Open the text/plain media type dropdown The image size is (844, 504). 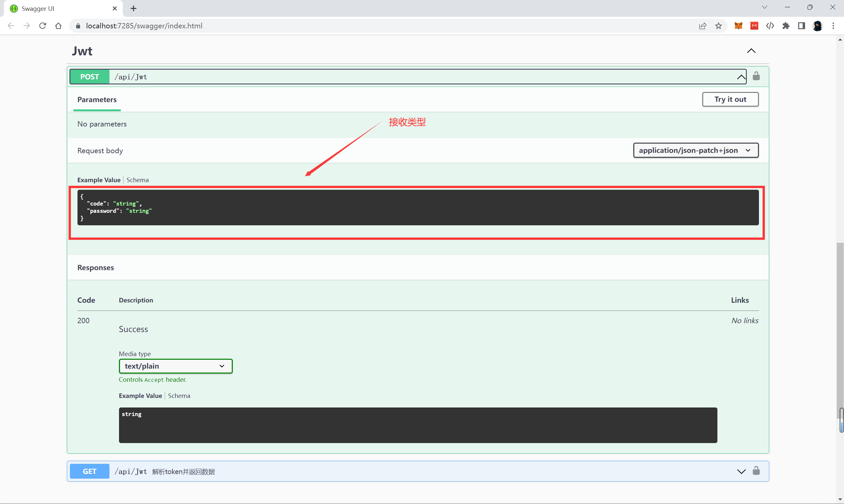175,366
